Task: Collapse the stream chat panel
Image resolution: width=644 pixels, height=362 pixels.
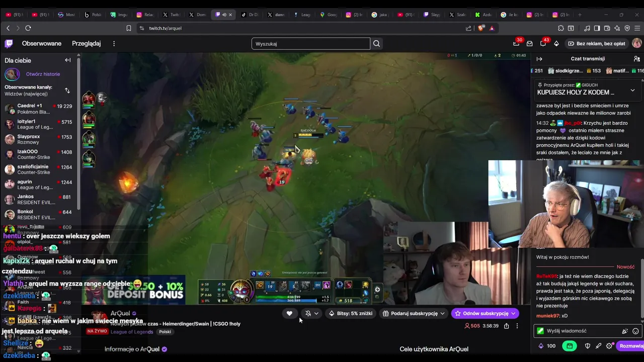Action: (x=539, y=59)
